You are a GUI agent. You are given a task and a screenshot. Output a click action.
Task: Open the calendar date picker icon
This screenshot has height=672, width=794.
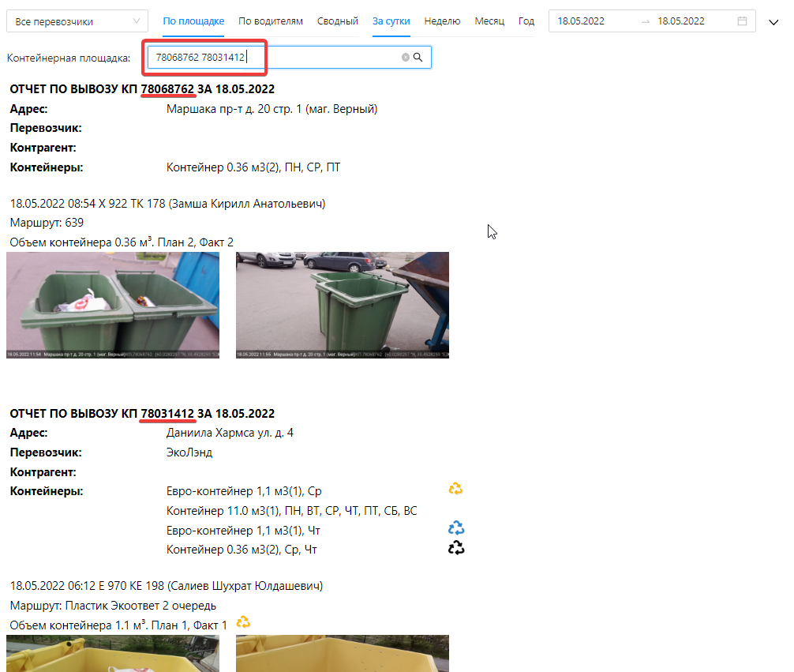[742, 21]
